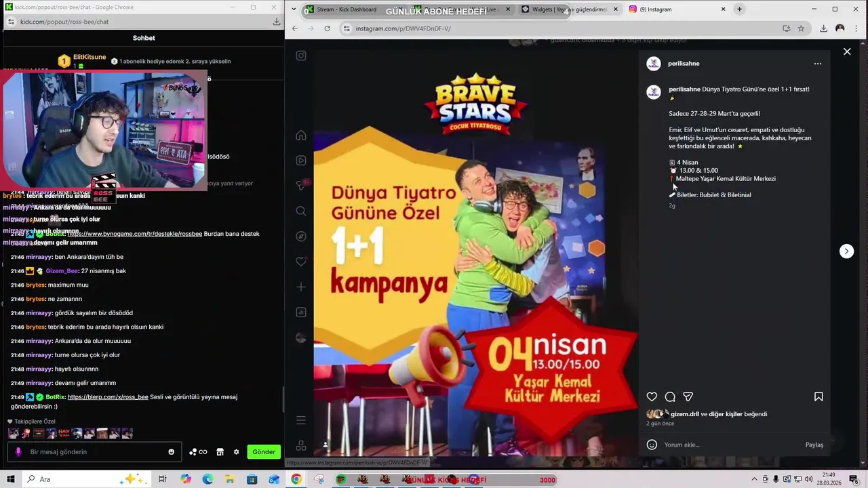This screenshot has height=488, width=868.
Task: Like the post with heart icon
Action: 652,396
